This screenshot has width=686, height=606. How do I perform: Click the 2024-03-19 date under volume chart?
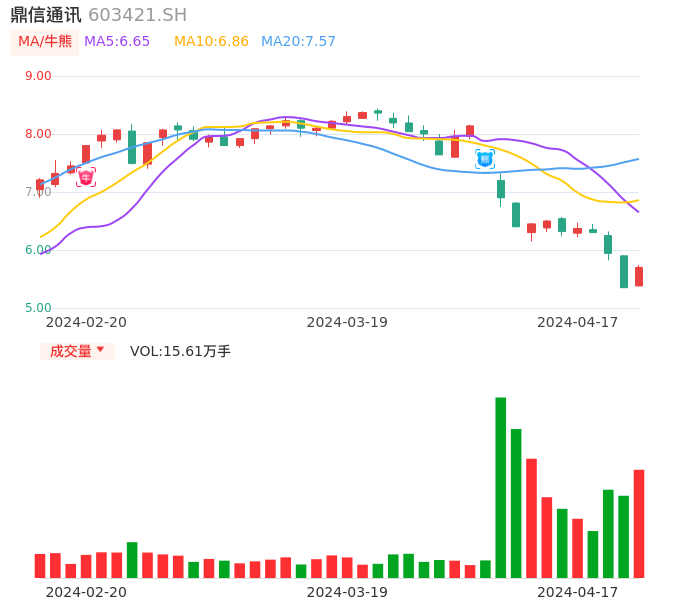pyautogui.click(x=347, y=592)
